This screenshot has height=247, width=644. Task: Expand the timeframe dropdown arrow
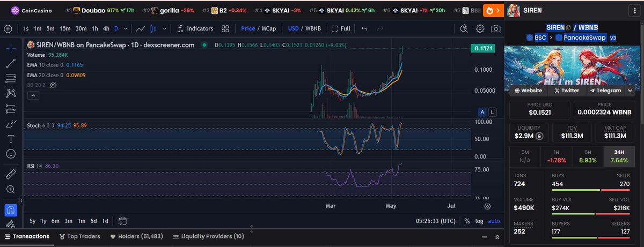126,28
